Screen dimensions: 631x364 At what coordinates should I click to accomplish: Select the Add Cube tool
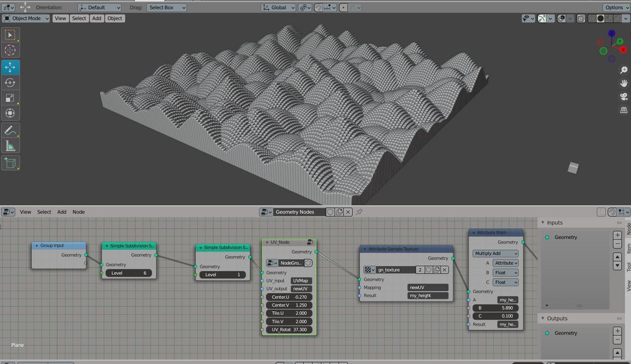pyautogui.click(x=11, y=162)
